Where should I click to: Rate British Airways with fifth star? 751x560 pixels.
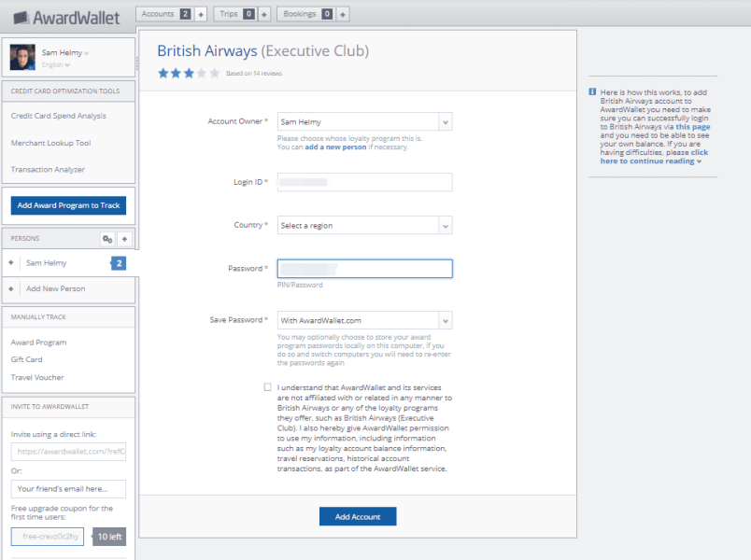[x=215, y=73]
